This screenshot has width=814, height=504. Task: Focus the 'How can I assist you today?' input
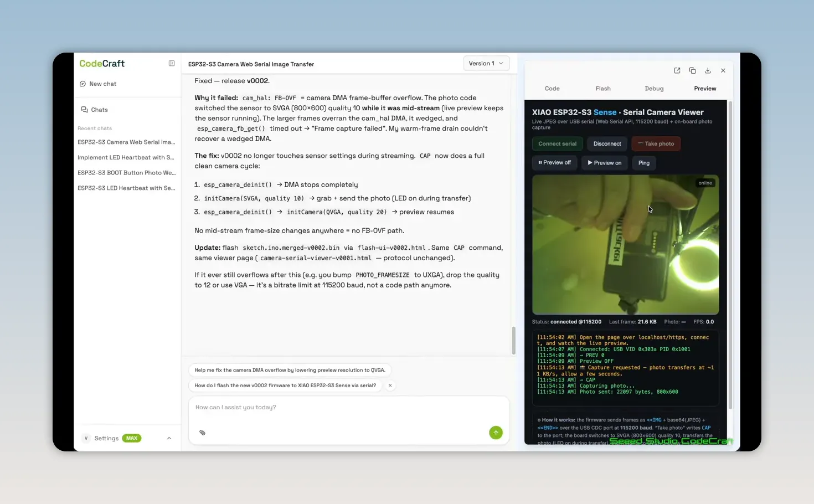pyautogui.click(x=349, y=408)
